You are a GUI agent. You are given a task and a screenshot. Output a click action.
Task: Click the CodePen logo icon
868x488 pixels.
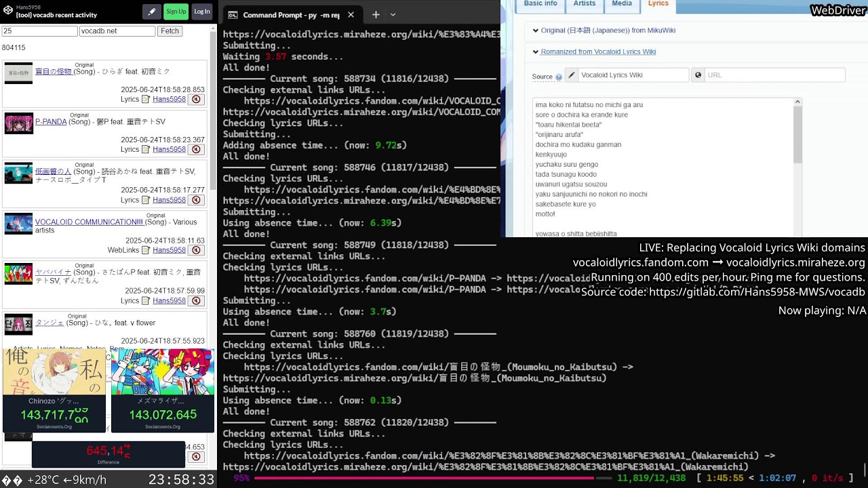point(8,11)
